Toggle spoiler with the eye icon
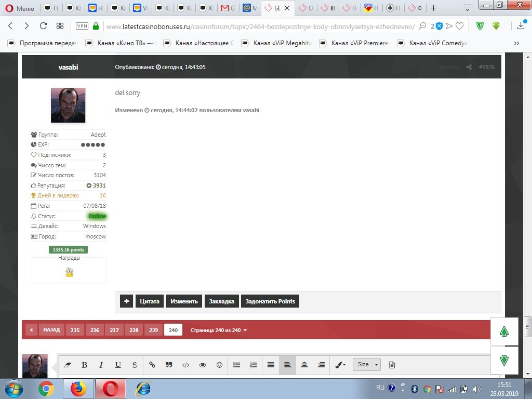This screenshot has height=399, width=532. tap(203, 365)
